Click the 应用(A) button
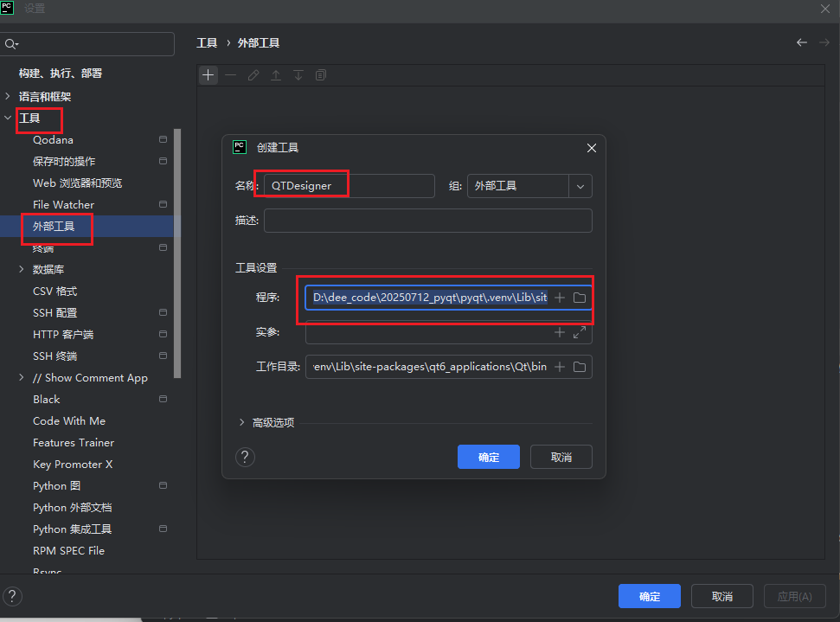This screenshot has height=622, width=840. (x=794, y=596)
